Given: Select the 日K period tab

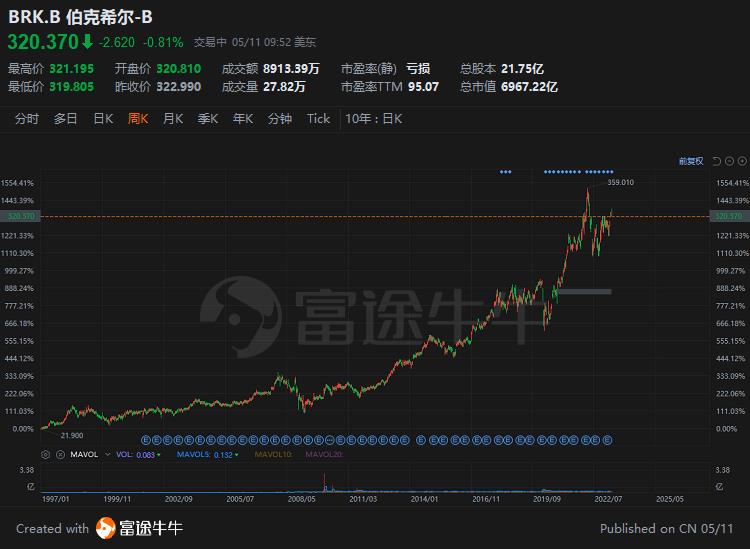Looking at the screenshot, I should click(x=103, y=119).
